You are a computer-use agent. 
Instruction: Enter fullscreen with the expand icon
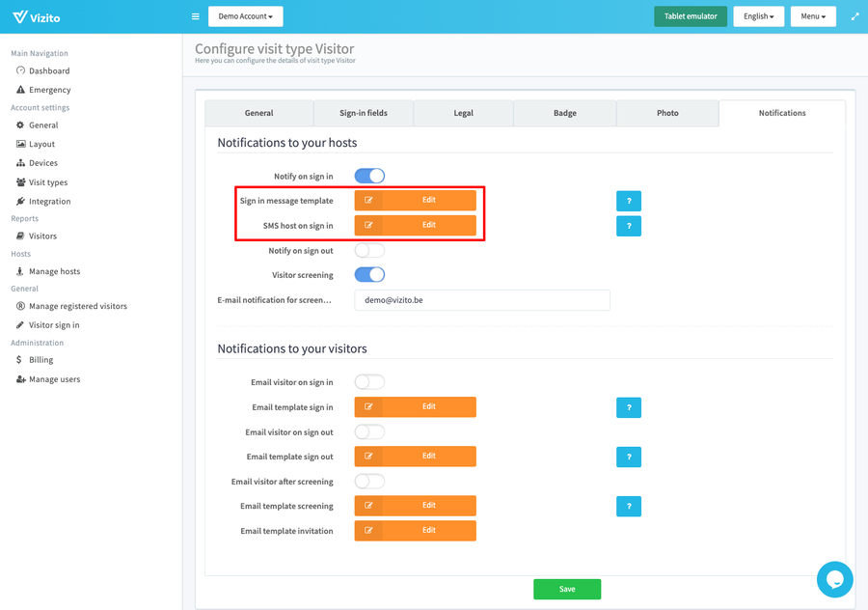[854, 15]
